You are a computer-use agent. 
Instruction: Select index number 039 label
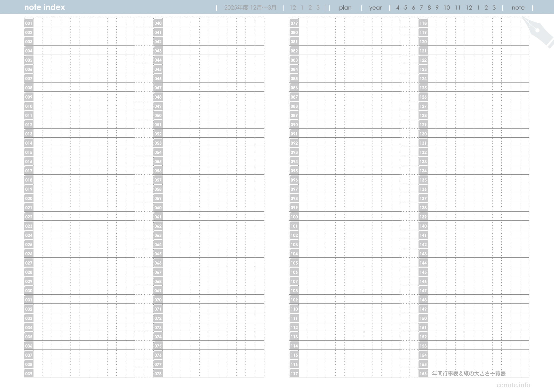coord(29,373)
